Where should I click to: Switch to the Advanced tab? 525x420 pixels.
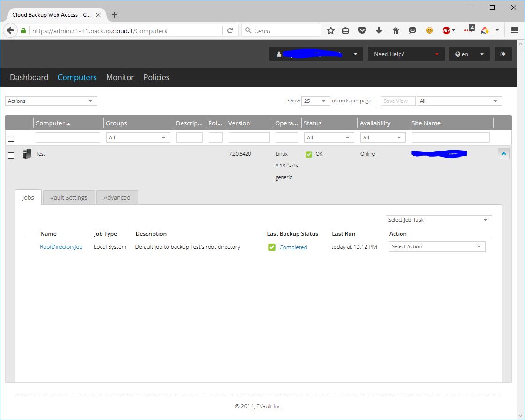117,197
